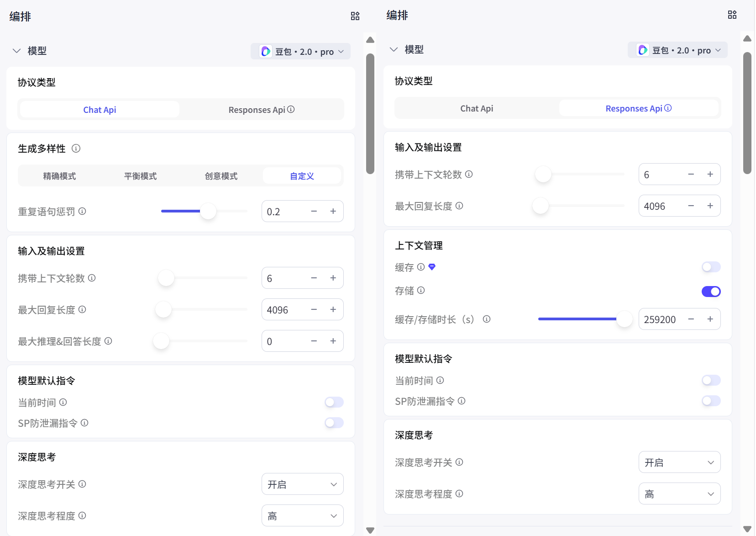
Task: Click info icon beside right 深度思考开关
Action: point(459,462)
